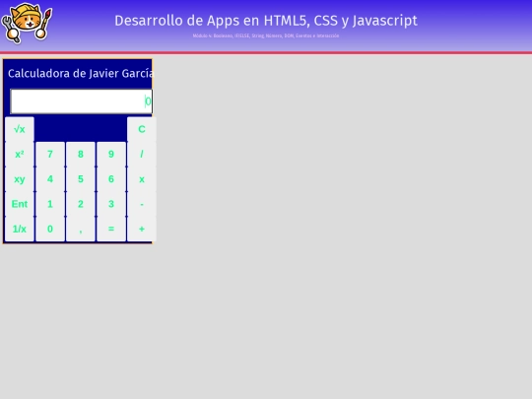Click the Módulo 4 subtitle text
The height and width of the screenshot is (399, 532).
point(266,35)
